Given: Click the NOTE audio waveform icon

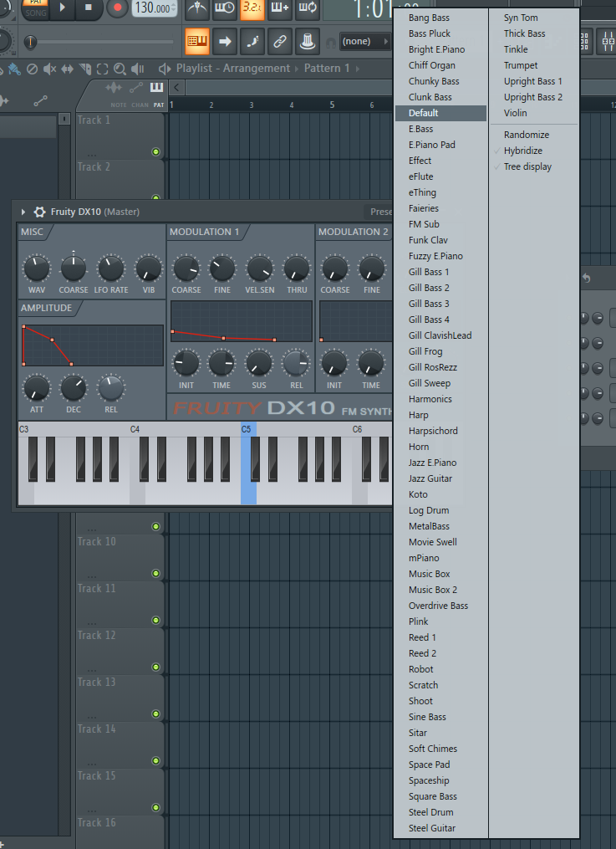Looking at the screenshot, I should pyautogui.click(x=114, y=88).
